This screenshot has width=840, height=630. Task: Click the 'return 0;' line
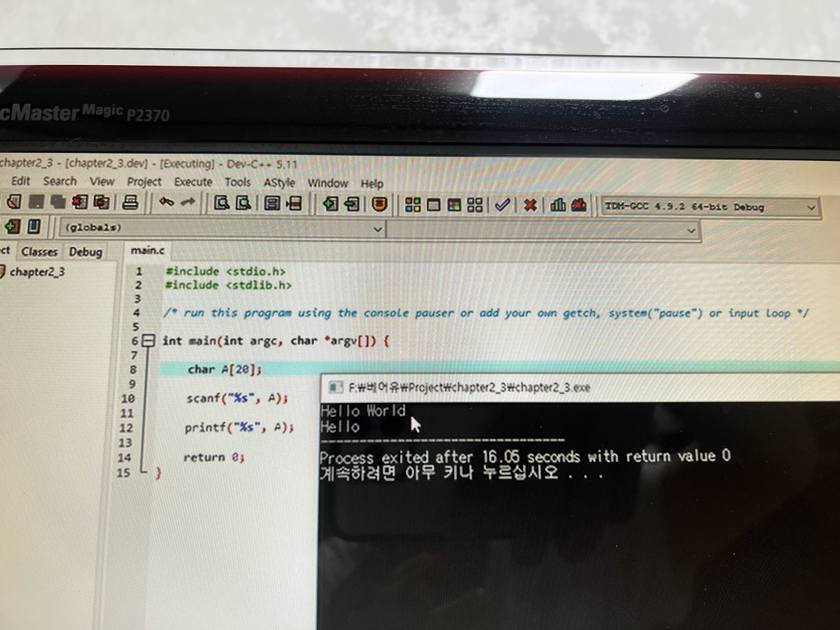[214, 457]
